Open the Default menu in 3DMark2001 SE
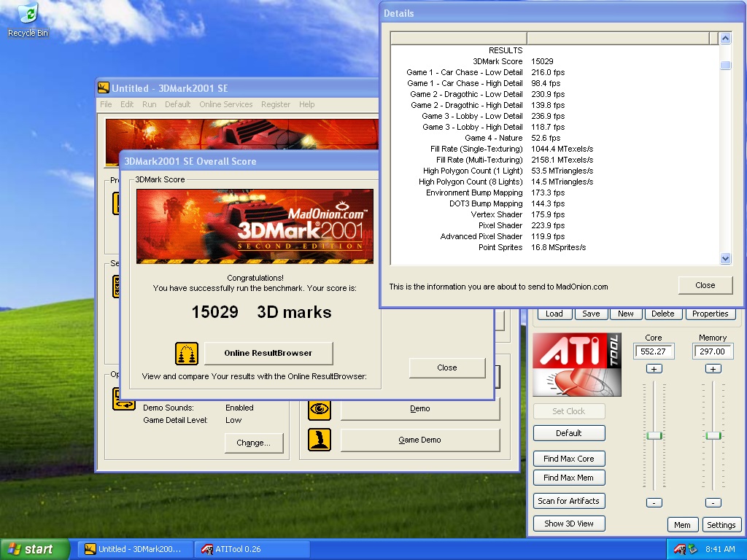The width and height of the screenshot is (747, 560). [x=178, y=104]
